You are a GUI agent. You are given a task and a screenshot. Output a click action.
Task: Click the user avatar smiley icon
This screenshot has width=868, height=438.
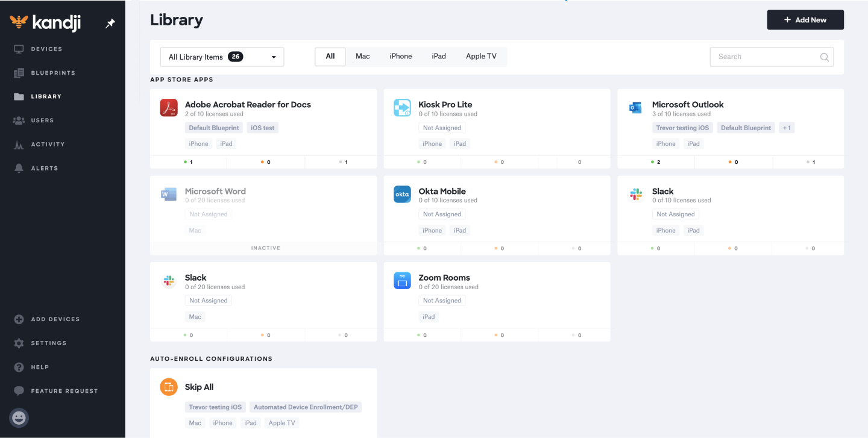tap(19, 418)
